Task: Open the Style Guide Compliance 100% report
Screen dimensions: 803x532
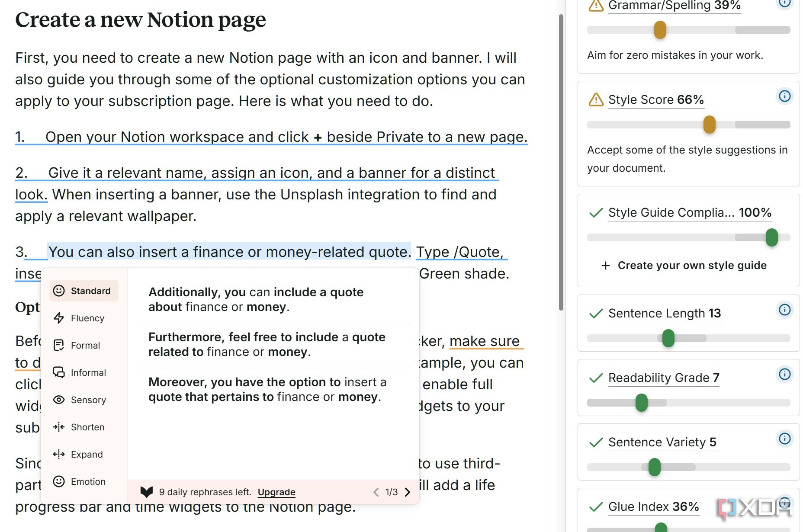Action: (690, 212)
